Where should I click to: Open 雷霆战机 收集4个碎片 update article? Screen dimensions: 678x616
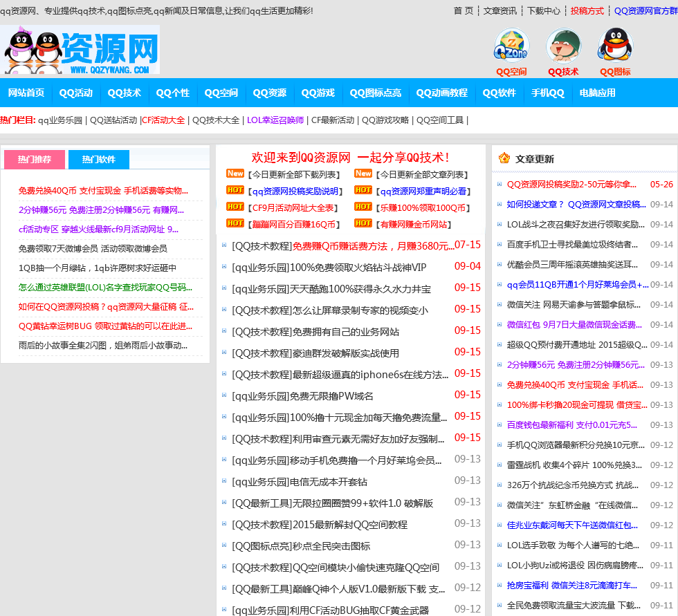point(575,465)
